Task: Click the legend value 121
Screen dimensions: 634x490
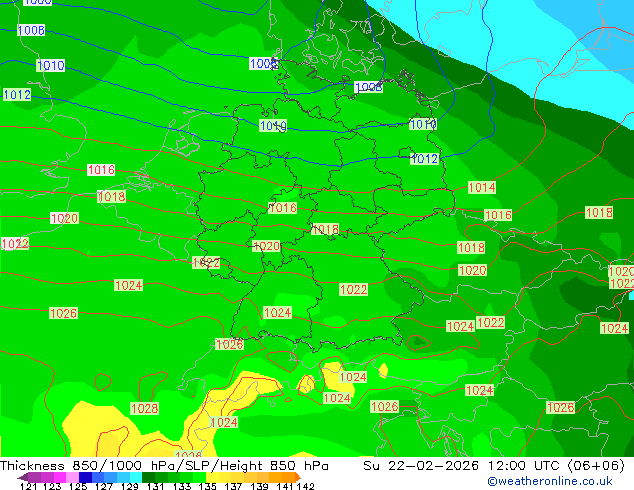Action: pyautogui.click(x=29, y=486)
